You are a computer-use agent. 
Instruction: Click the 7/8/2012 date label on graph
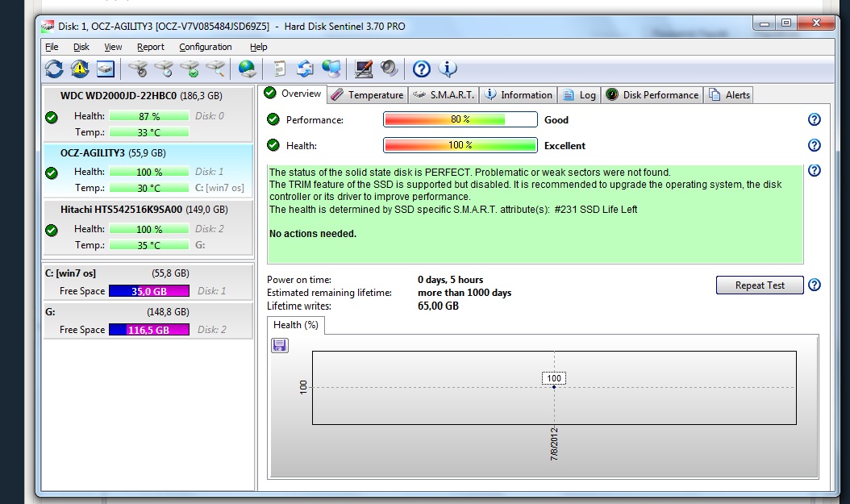point(554,444)
